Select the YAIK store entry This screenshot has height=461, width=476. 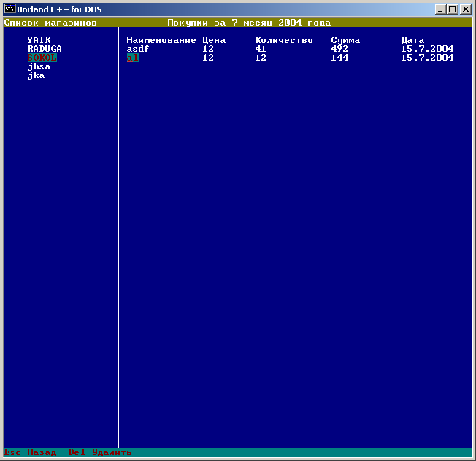[x=39, y=40]
